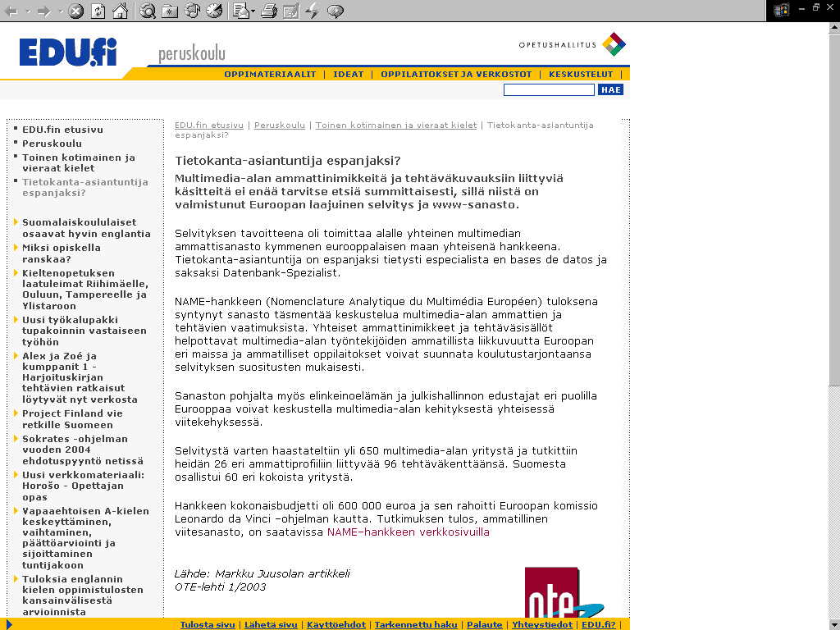Print the page with the printer icon
The image size is (840, 630).
tap(269, 11)
